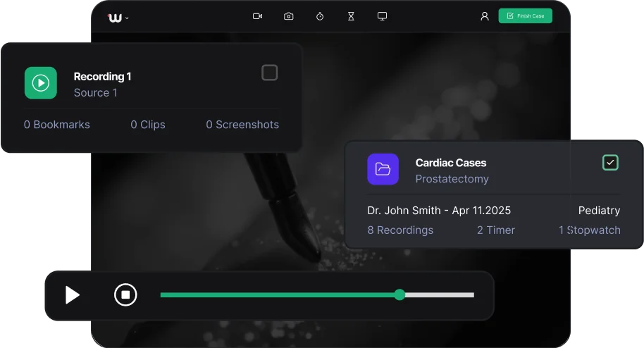644x348 pixels.
Task: Click the Cardiac Cases title
Action: pos(450,163)
